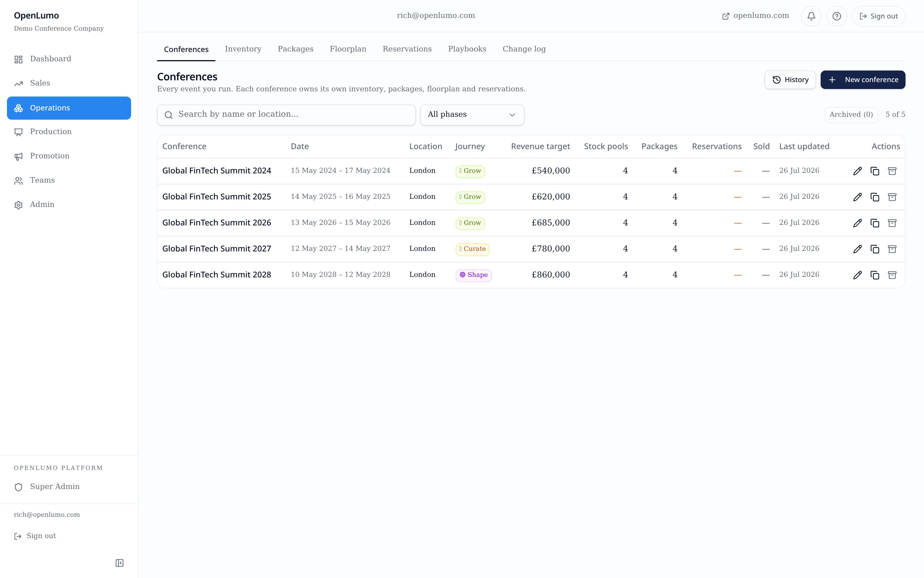Switch to the Inventory tab

point(243,49)
